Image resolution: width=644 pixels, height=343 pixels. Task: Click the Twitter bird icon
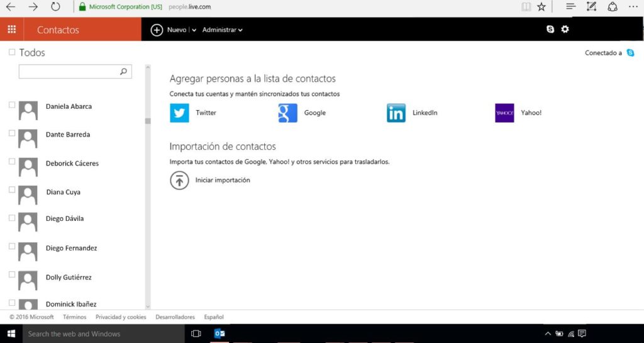pos(179,113)
